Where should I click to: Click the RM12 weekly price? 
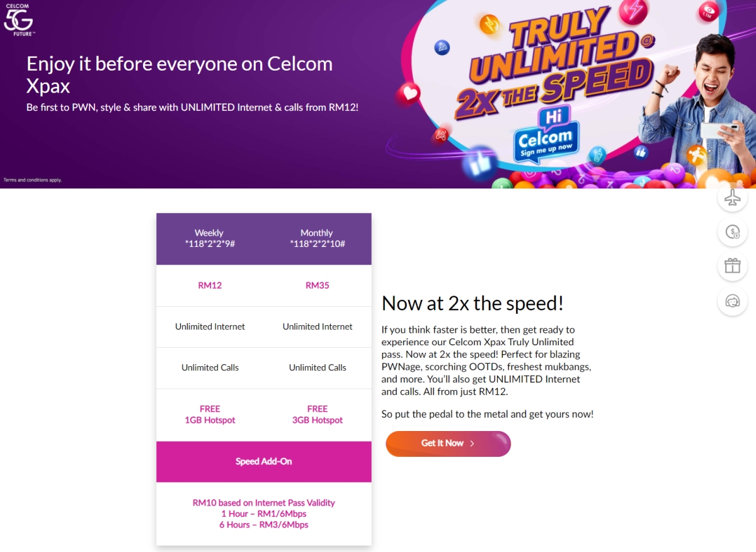pos(210,285)
